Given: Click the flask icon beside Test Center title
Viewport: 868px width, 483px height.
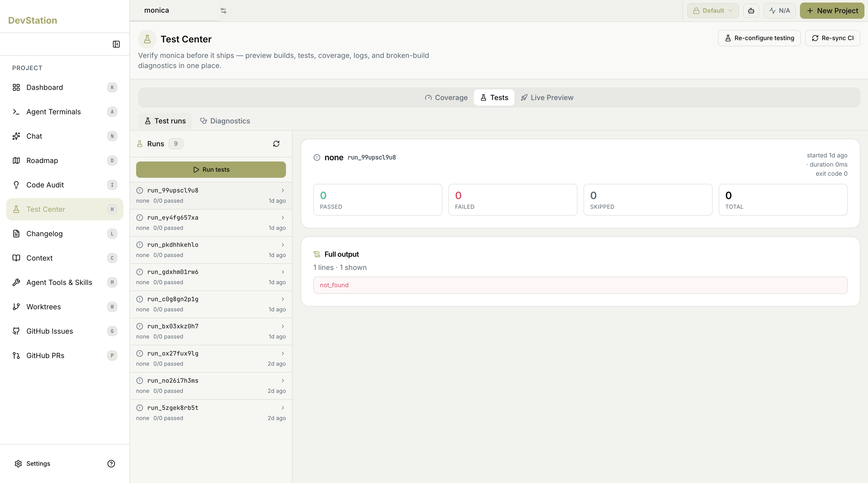Looking at the screenshot, I should pyautogui.click(x=147, y=39).
